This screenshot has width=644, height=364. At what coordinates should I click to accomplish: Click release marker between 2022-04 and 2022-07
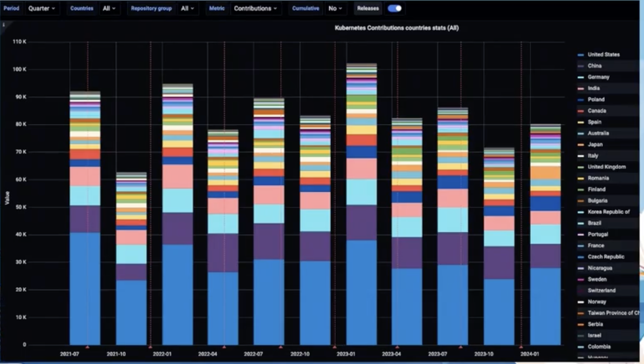(224, 347)
